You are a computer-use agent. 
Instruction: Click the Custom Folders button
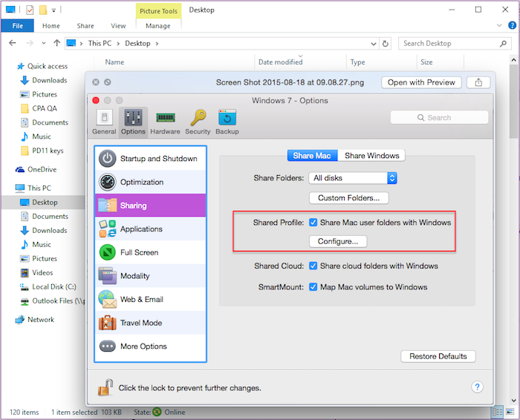(x=348, y=198)
